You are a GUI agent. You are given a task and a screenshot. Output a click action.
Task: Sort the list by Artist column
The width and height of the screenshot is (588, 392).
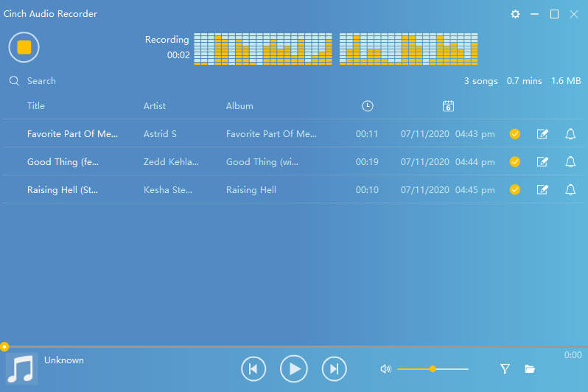[155, 106]
